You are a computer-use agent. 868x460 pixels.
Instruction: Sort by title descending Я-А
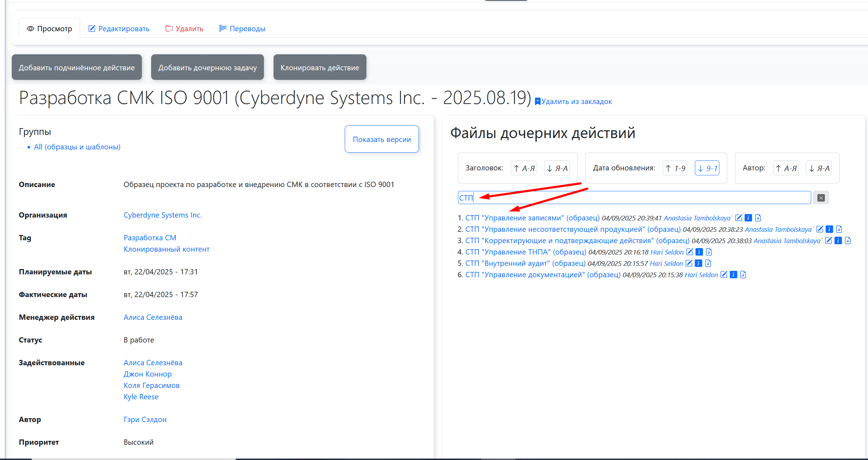click(x=557, y=168)
